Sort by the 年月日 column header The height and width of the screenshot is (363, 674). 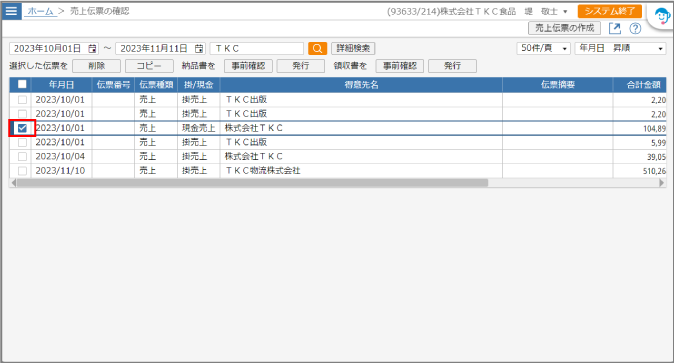61,85
